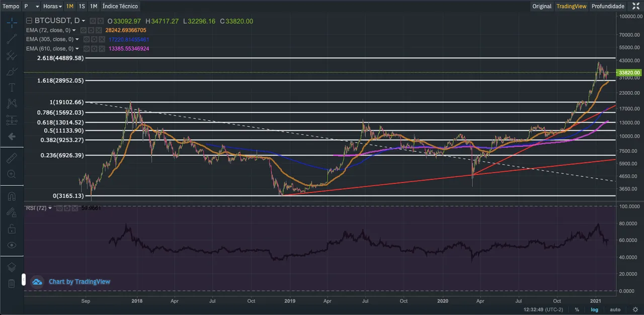Click the Tempo label
Viewport: 644px width, 315px height.
(11, 6)
